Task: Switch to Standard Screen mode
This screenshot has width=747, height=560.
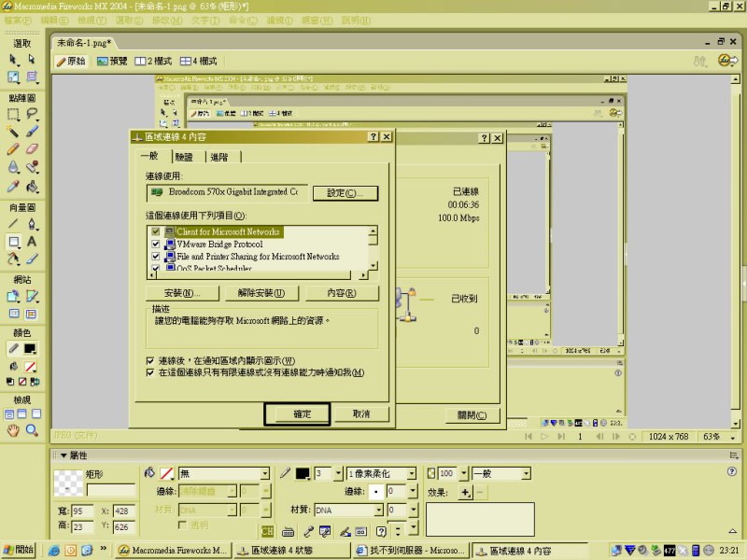Action: click(x=9, y=414)
